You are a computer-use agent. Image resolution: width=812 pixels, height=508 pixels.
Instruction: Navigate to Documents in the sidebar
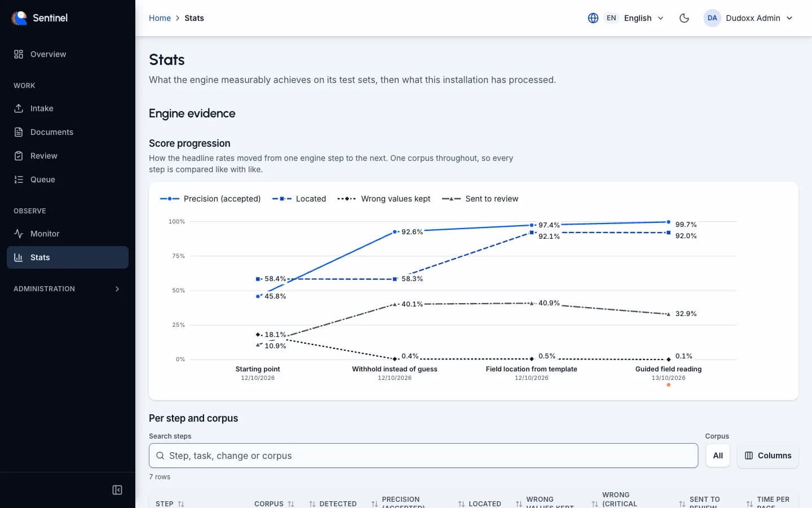point(68,132)
